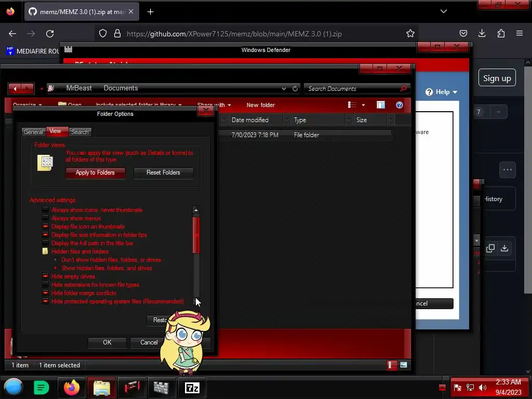Click the Search Documents field

coord(357,88)
